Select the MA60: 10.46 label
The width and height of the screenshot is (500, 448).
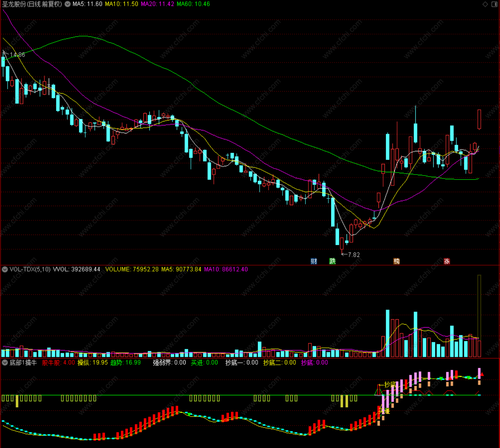coord(193,4)
